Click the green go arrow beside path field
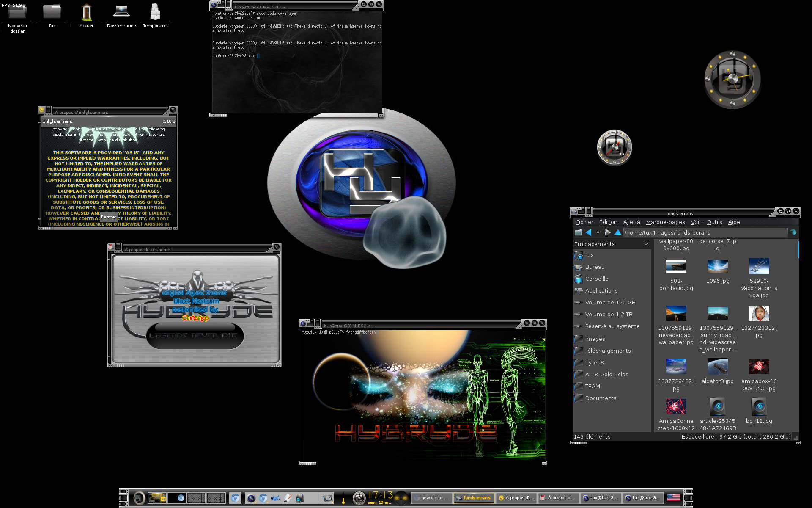The image size is (812, 508). pyautogui.click(x=793, y=232)
